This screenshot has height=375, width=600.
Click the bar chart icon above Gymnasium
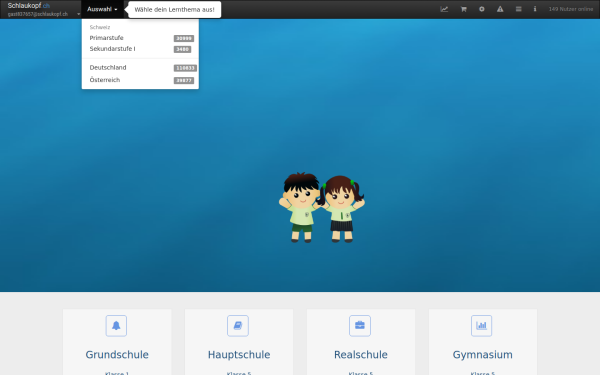481,326
